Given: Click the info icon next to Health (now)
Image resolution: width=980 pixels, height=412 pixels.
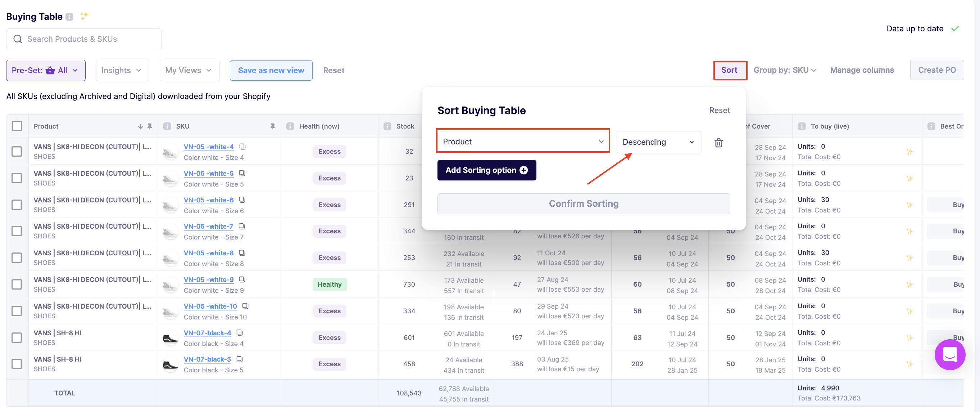Looking at the screenshot, I should [x=290, y=126].
